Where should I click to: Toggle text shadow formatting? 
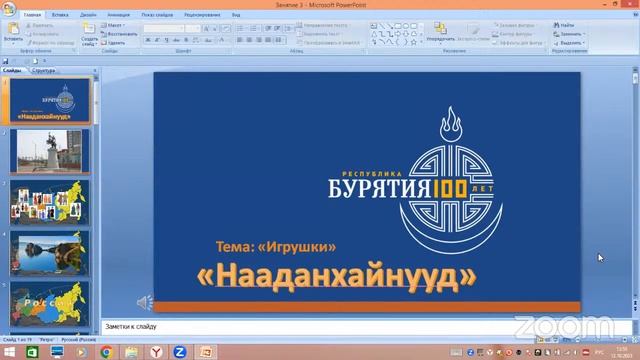tap(186, 40)
